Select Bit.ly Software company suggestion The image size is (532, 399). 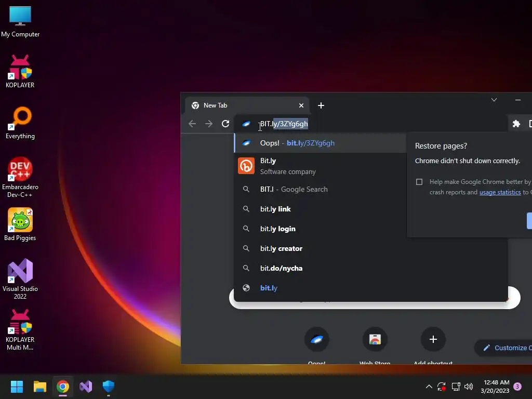pos(320,166)
